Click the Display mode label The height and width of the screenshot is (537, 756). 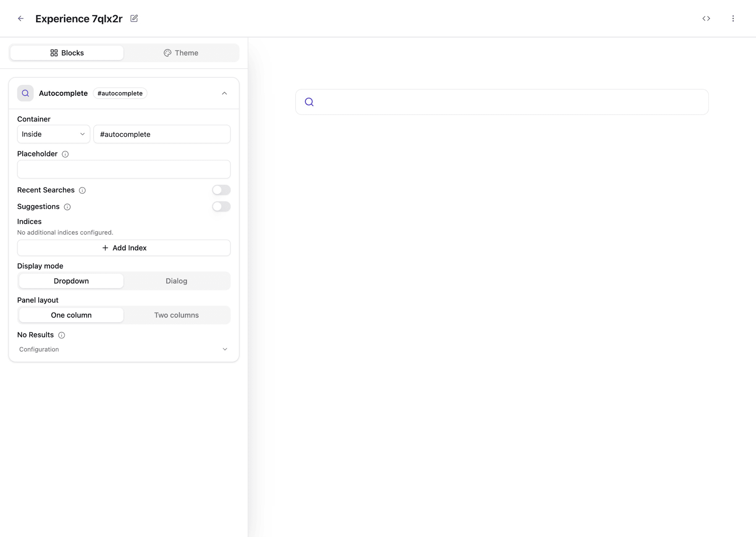coord(40,266)
